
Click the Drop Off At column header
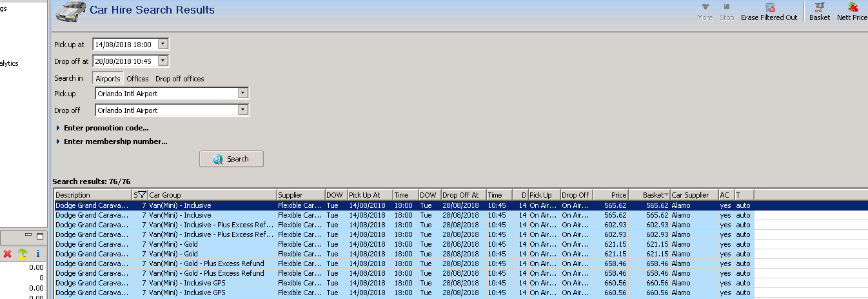[463, 195]
